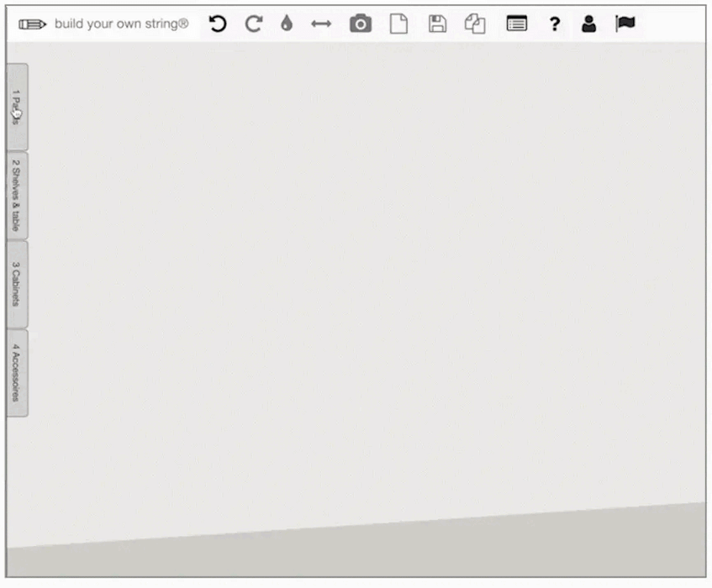Open the product list icon

coord(516,24)
